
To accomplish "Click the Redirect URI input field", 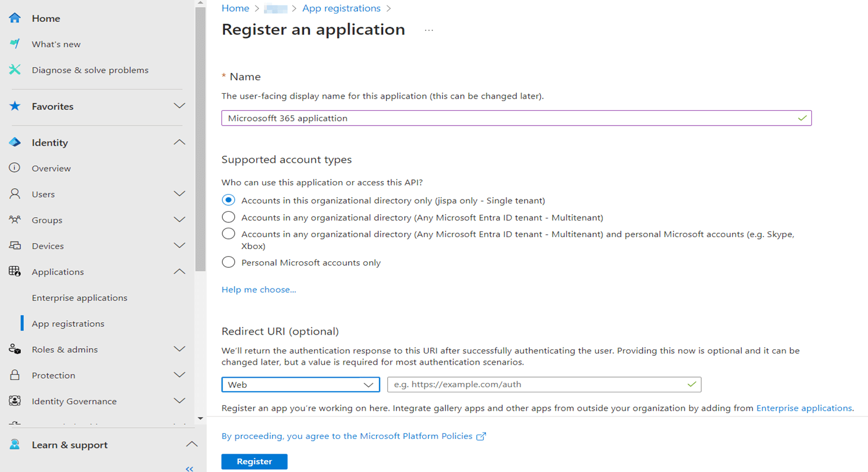I will [543, 384].
